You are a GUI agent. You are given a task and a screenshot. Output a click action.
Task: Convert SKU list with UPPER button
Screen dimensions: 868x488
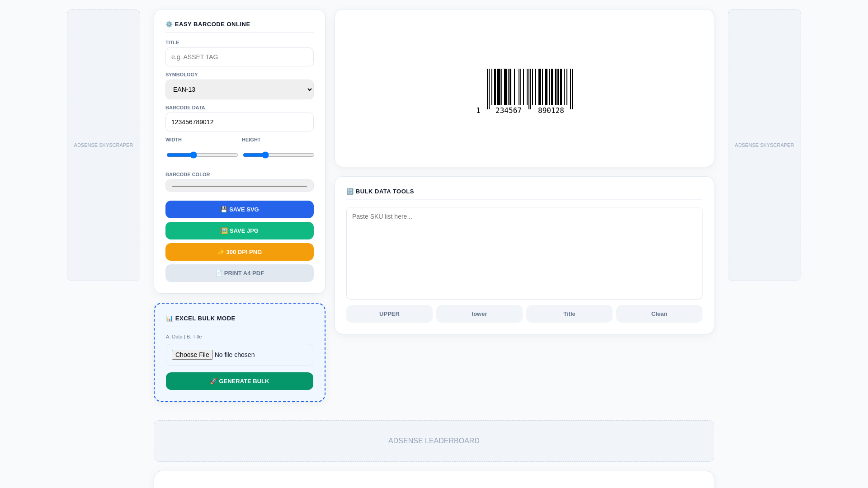pos(389,314)
